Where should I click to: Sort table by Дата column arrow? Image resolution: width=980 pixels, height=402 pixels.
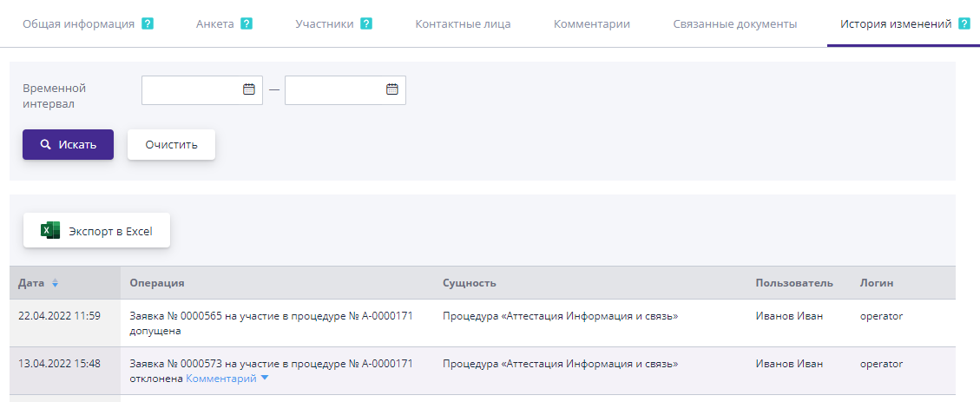(55, 284)
